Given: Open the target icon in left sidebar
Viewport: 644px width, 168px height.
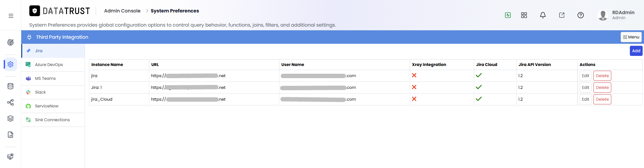Looking at the screenshot, I should [x=10, y=42].
